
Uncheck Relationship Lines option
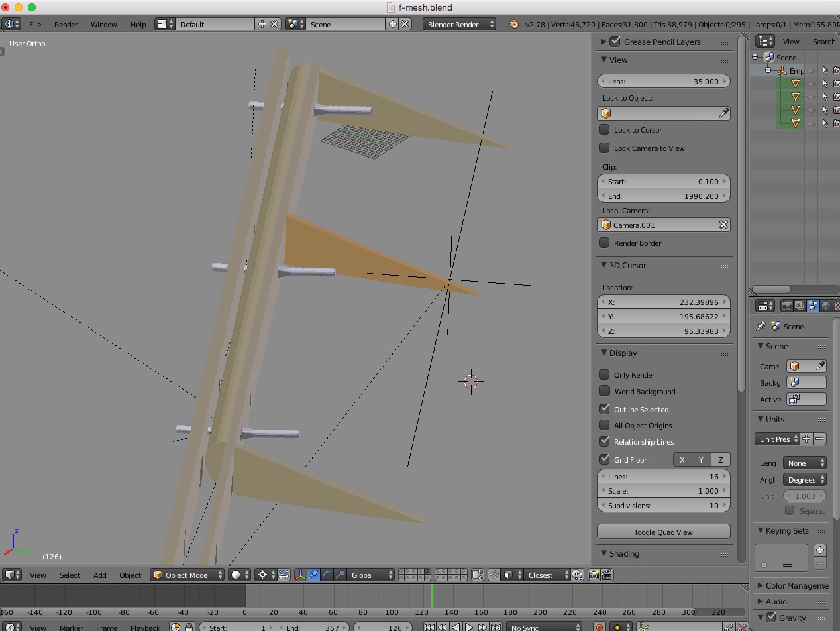[x=604, y=441]
